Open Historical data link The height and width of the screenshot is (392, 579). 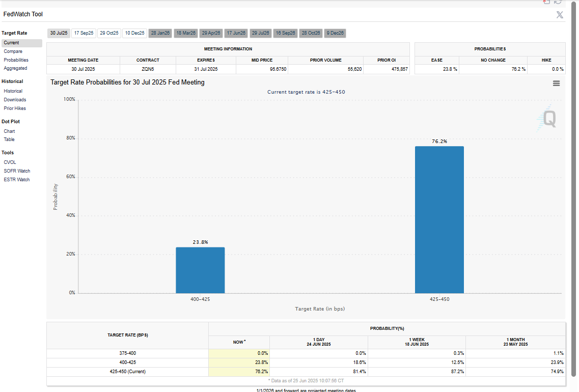(x=13, y=91)
